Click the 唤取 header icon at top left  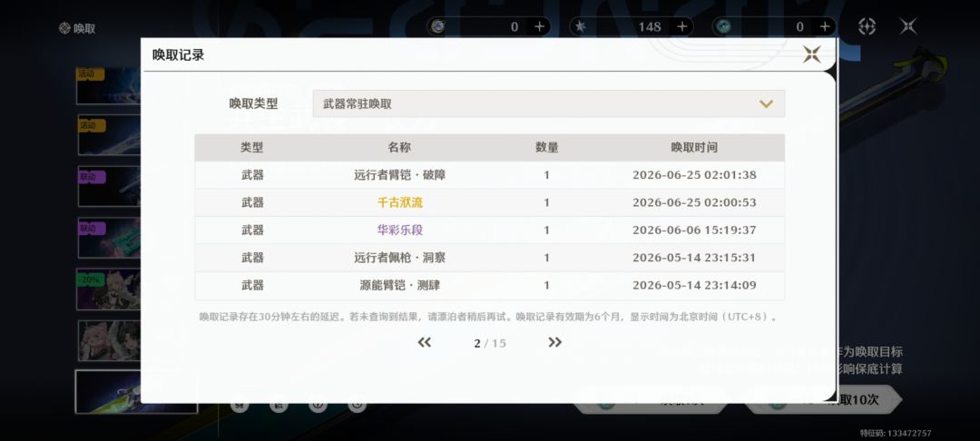[x=64, y=28]
